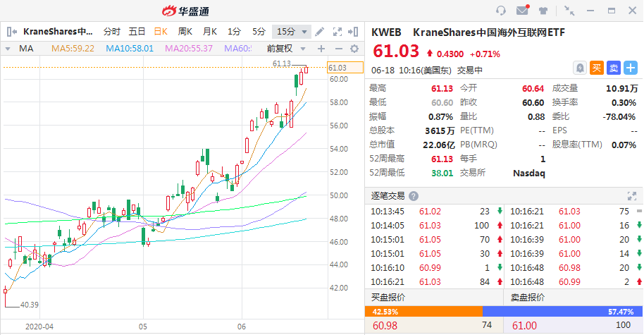Open the 15分 interval dropdown
The width and height of the screenshot is (644, 335).
[292, 32]
